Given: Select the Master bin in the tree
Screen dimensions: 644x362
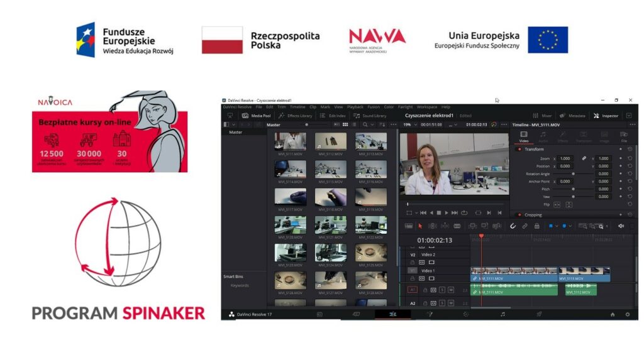Looking at the screenshot, I should pyautogui.click(x=236, y=133).
